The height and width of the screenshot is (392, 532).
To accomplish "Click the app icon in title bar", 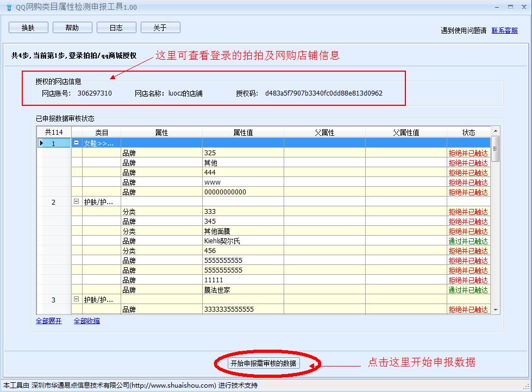I will tap(9, 7).
